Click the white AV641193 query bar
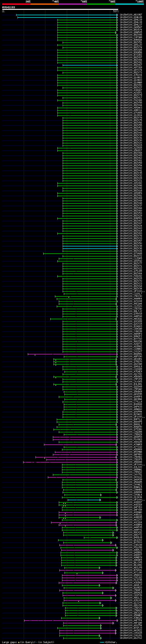 point(60,10)
